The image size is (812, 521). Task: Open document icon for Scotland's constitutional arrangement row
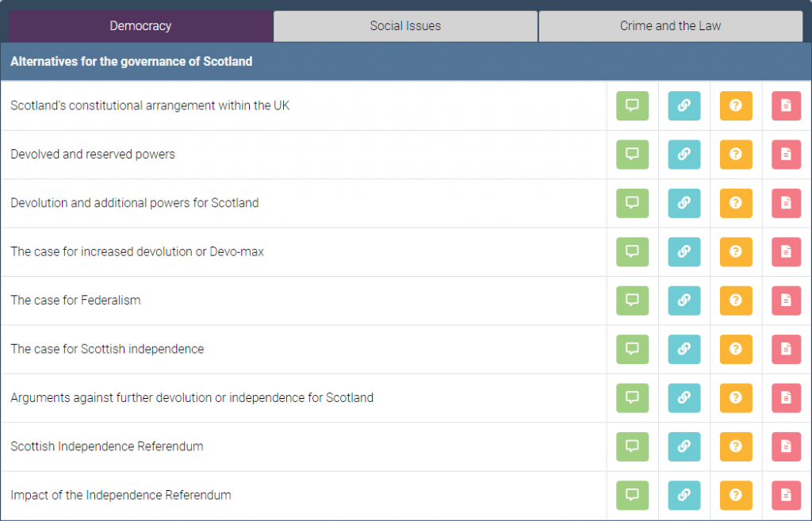(786, 105)
